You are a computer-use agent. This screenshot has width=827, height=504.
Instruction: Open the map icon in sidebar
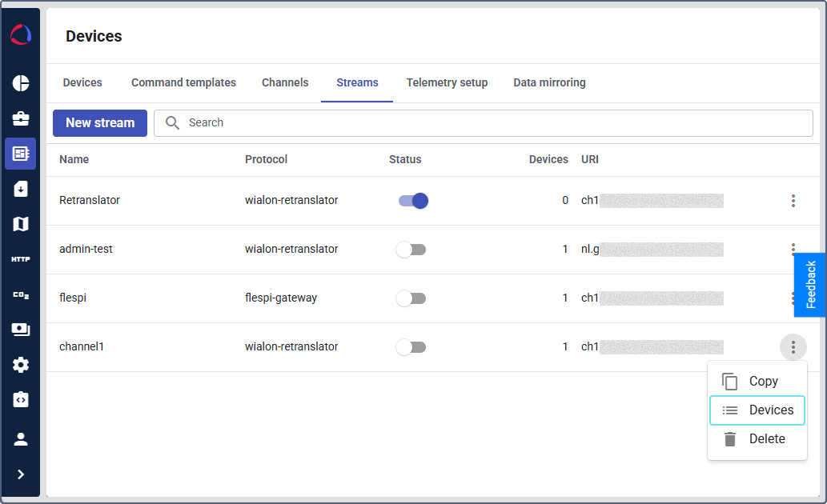pos(21,224)
